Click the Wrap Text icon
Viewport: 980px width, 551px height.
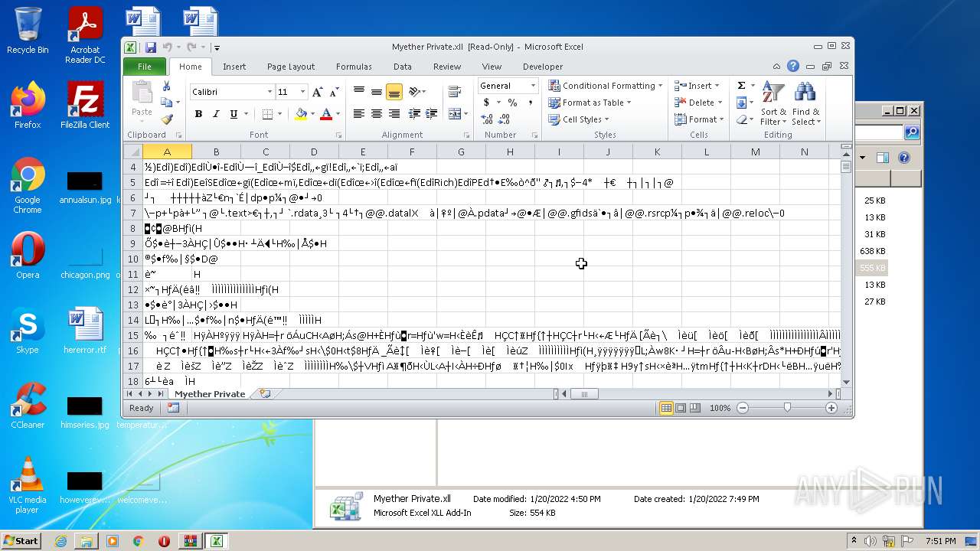point(455,92)
